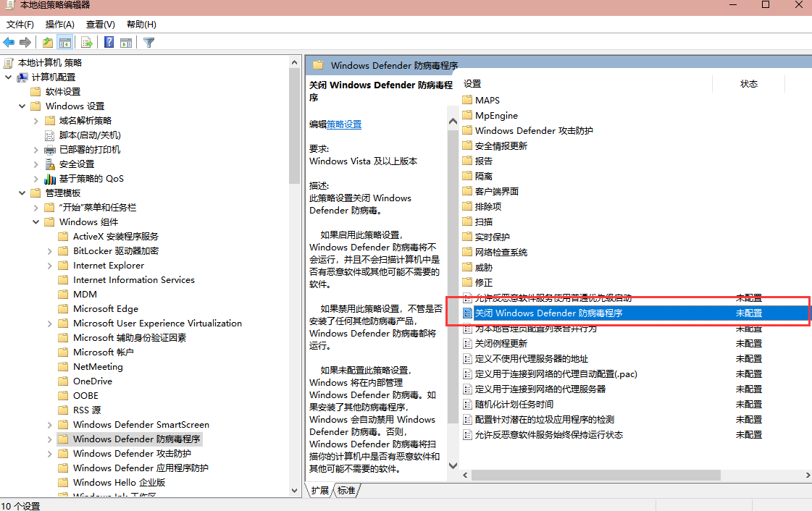812x511 pixels.
Task: Click the security icon beside 安全设置
Action: tap(50, 164)
